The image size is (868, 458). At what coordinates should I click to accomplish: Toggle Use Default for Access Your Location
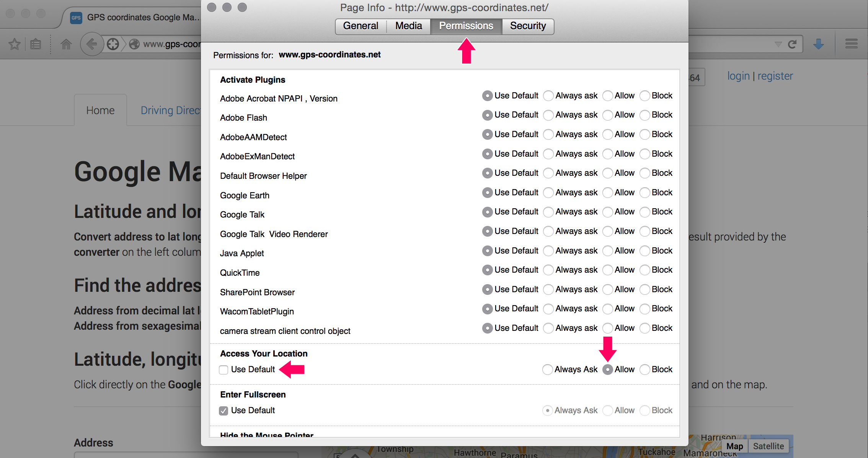[x=224, y=369]
